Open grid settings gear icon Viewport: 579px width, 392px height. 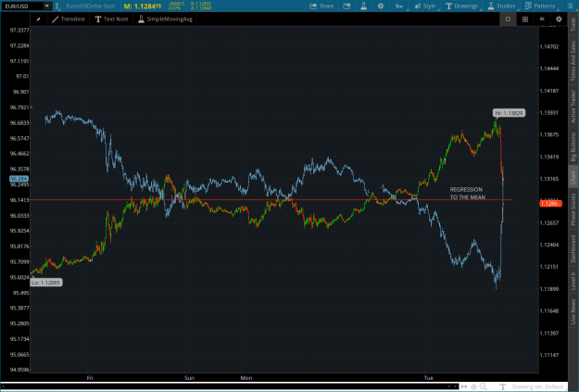pos(559,19)
